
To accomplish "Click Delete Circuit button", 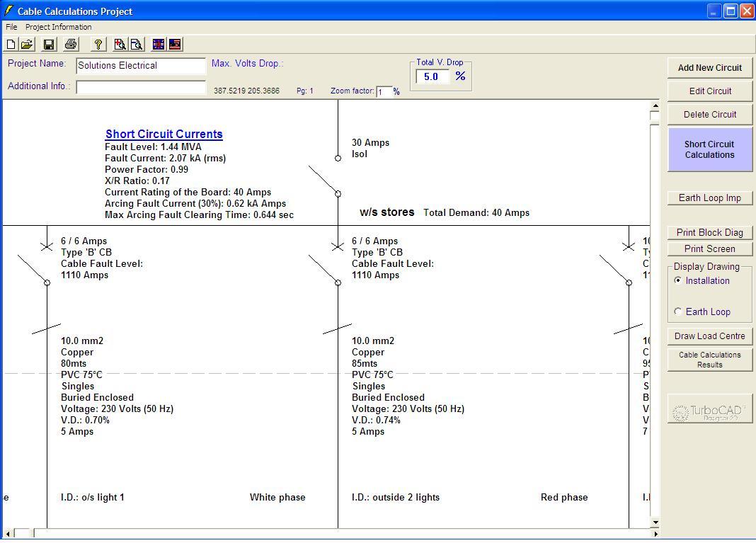I will coord(710,115).
